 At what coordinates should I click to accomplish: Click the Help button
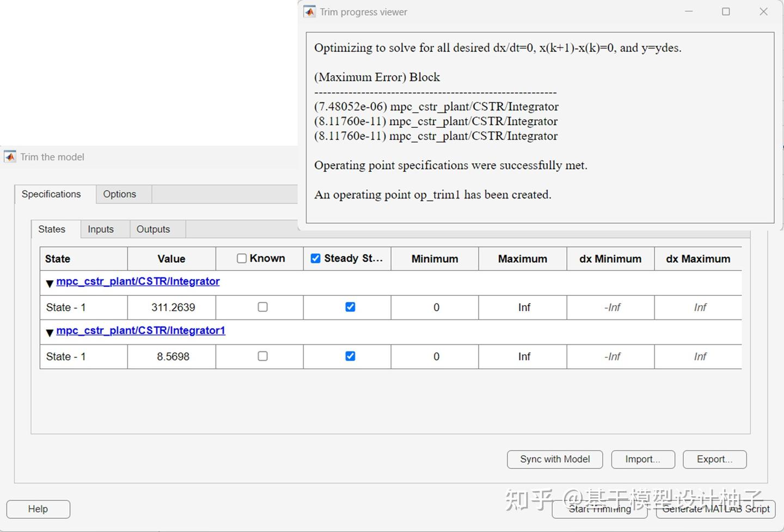(38, 509)
